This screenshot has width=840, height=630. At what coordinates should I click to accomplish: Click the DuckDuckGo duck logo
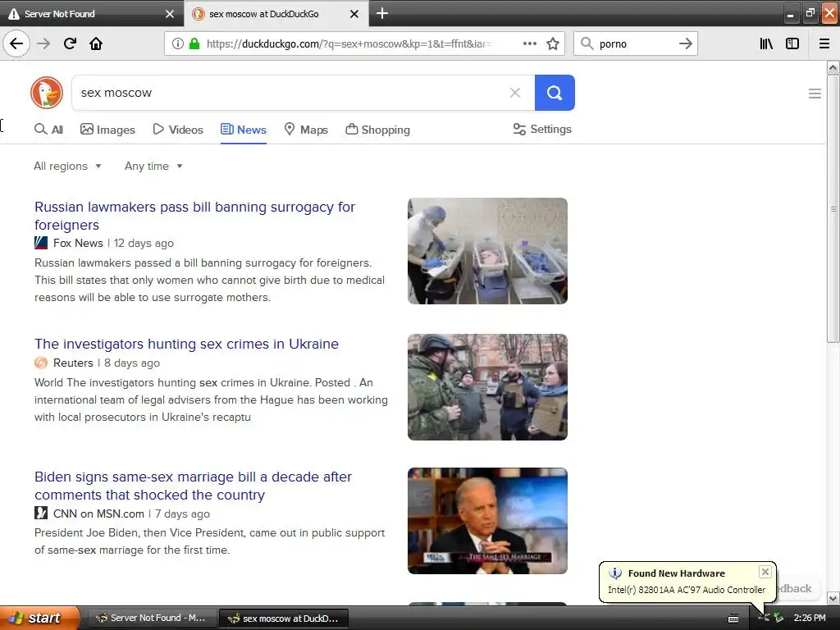click(47, 92)
